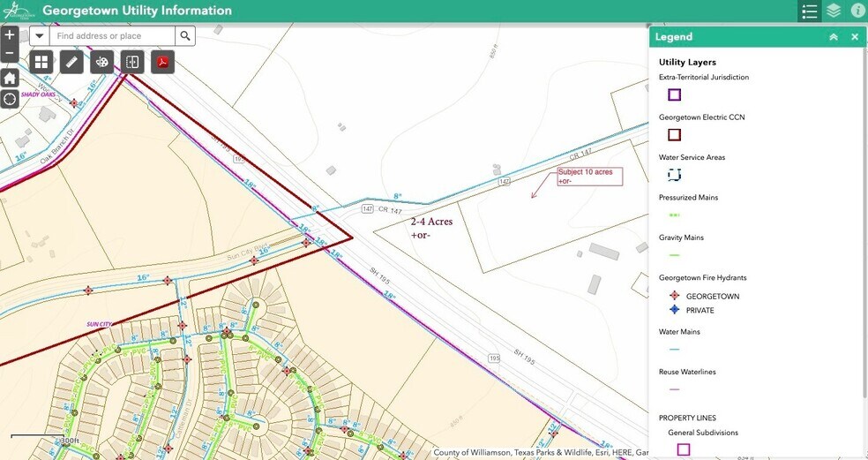Open the About info widget
Image resolution: width=868 pixels, height=460 pixels.
[857, 11]
